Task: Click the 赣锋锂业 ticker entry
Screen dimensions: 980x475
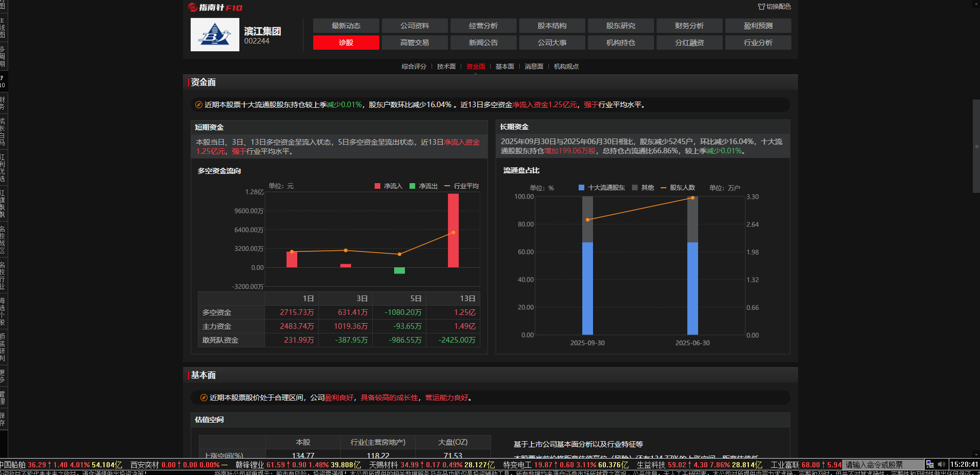Action: click(x=298, y=465)
